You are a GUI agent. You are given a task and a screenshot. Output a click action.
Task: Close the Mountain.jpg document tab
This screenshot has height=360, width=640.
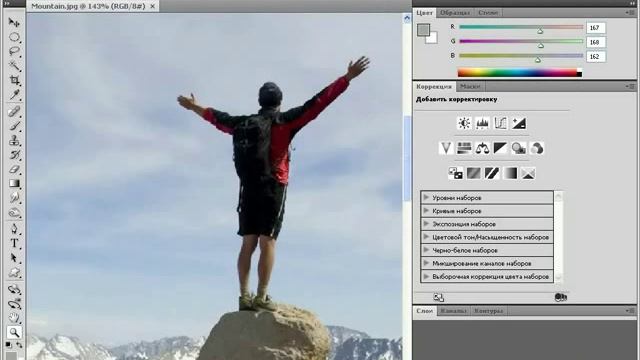[153, 7]
